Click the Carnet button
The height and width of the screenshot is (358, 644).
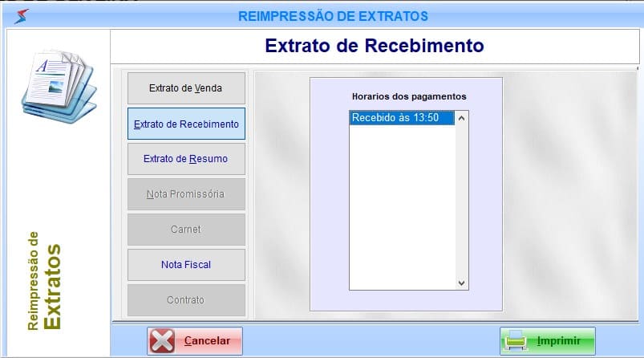186,230
